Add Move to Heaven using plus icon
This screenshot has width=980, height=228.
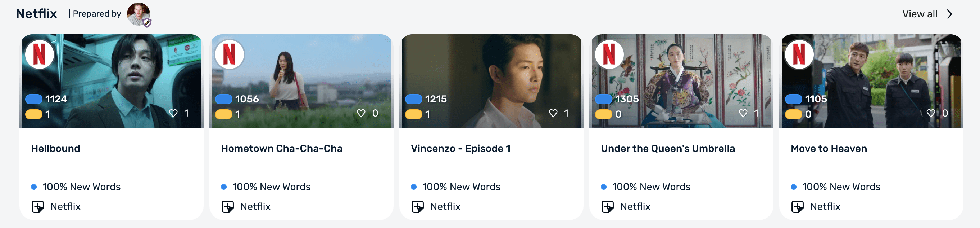797,207
